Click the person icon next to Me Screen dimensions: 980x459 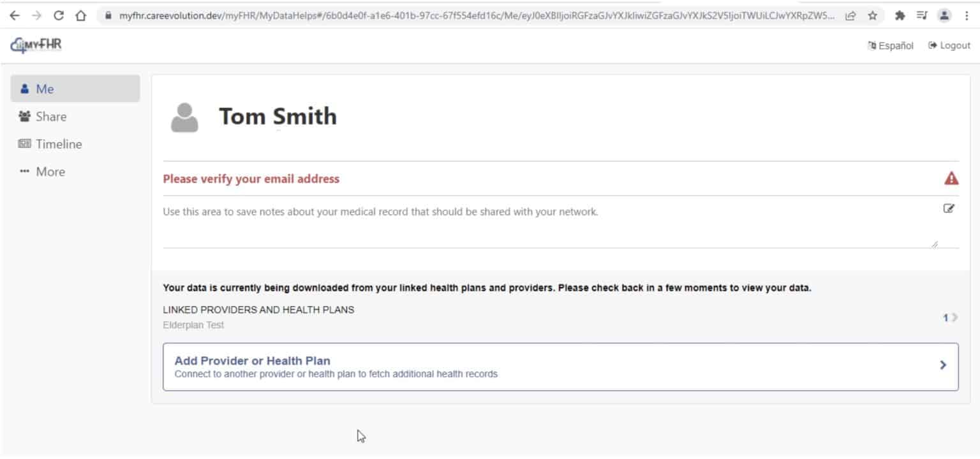click(24, 89)
